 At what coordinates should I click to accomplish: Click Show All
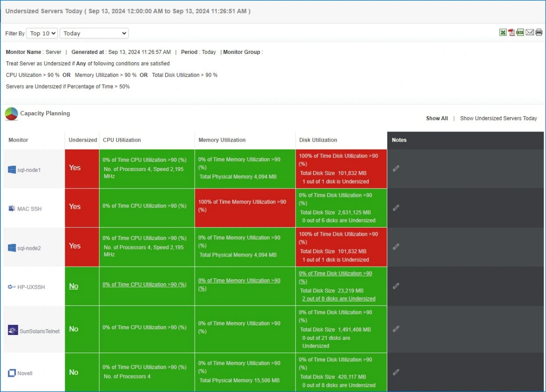[437, 118]
